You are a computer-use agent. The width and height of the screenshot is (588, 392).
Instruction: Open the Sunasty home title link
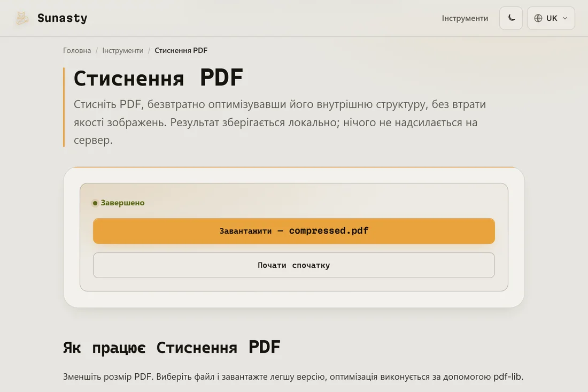(62, 18)
